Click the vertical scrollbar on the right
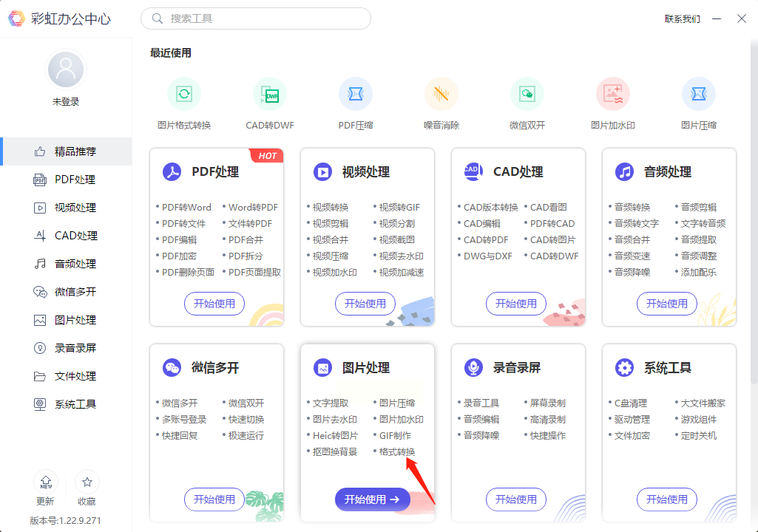Viewport: 758px width, 532px height. [x=754, y=213]
